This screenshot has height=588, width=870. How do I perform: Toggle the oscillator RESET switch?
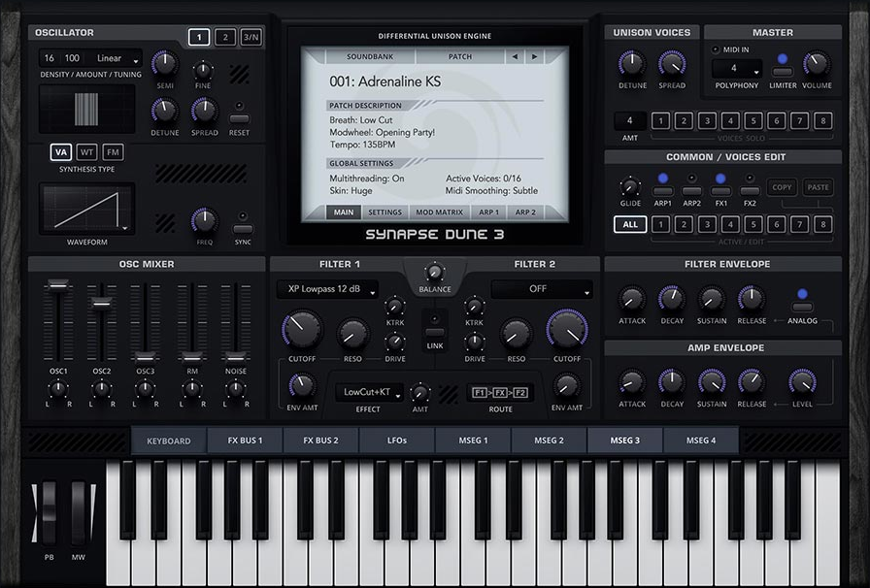239,118
